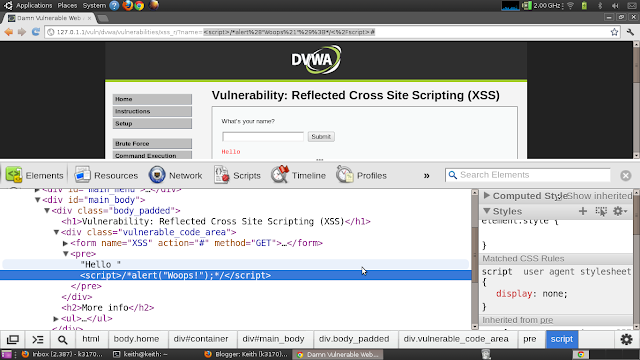The width and height of the screenshot is (640, 360).
Task: Dock devtools to separate window icon
Action: [x=13, y=339]
